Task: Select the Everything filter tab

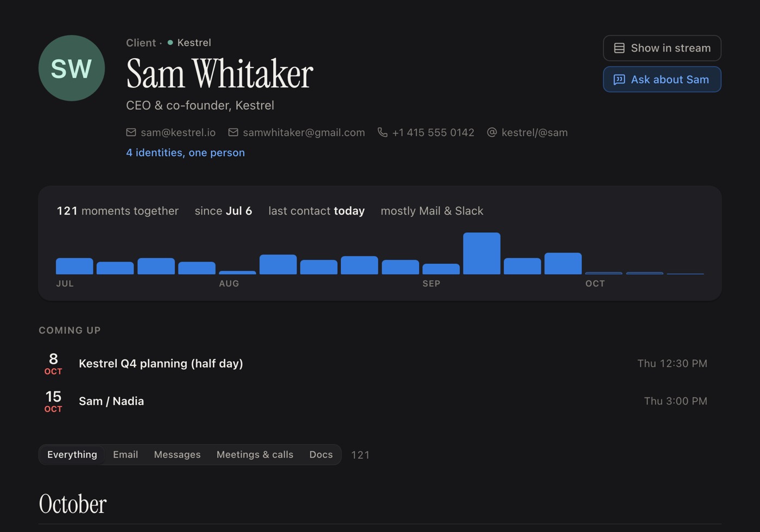Action: [x=72, y=454]
